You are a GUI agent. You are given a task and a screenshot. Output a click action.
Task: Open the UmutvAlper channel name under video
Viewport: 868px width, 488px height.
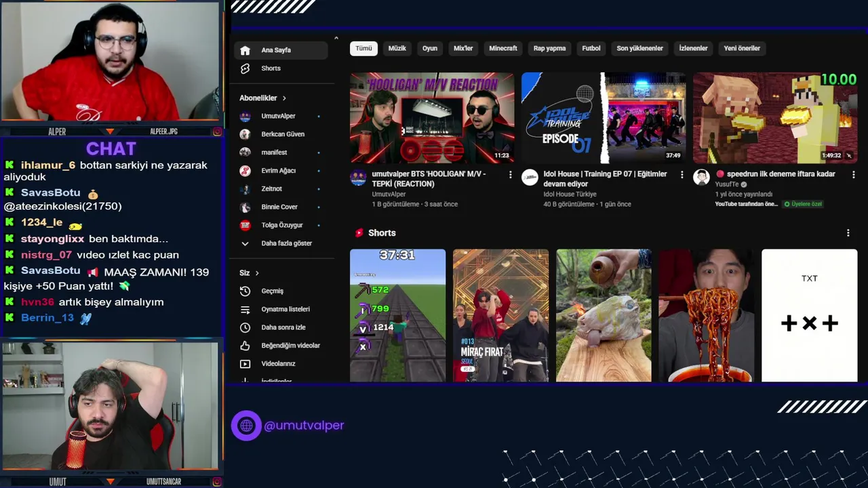pyautogui.click(x=389, y=194)
